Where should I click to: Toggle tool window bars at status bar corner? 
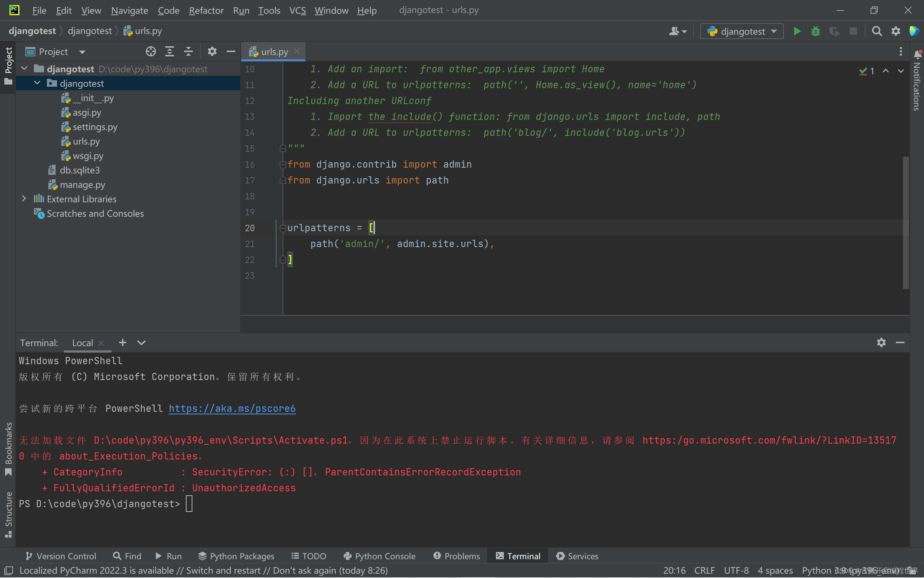(x=8, y=570)
